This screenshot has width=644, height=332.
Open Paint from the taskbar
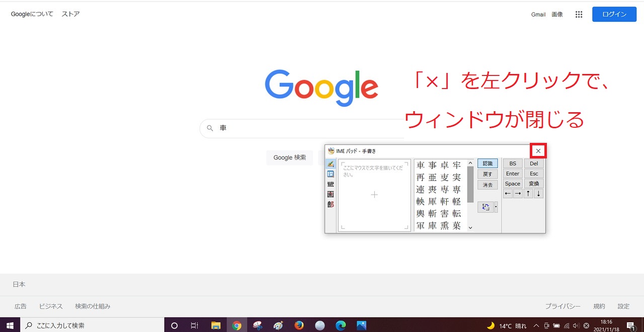click(278, 325)
